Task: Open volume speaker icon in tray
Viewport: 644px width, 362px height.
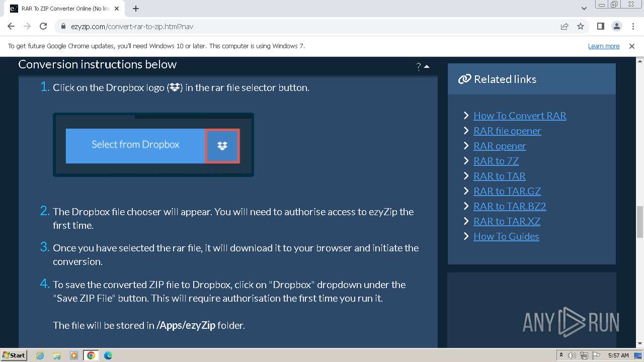Action: coord(572,355)
